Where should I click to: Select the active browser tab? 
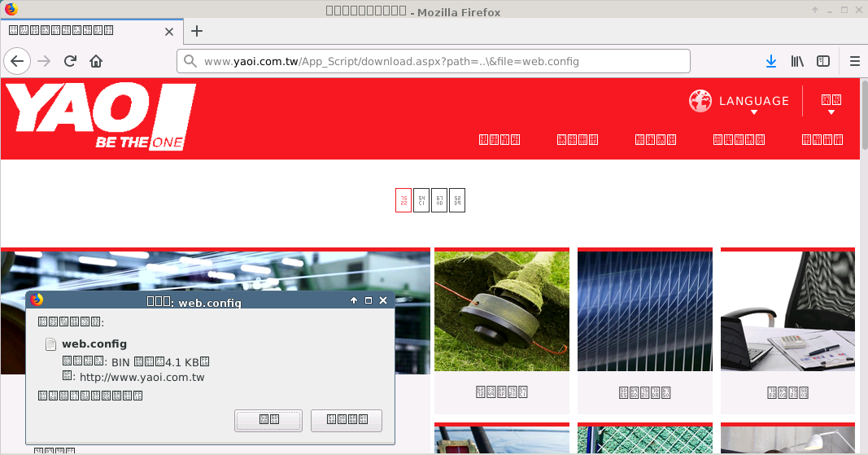point(92,31)
